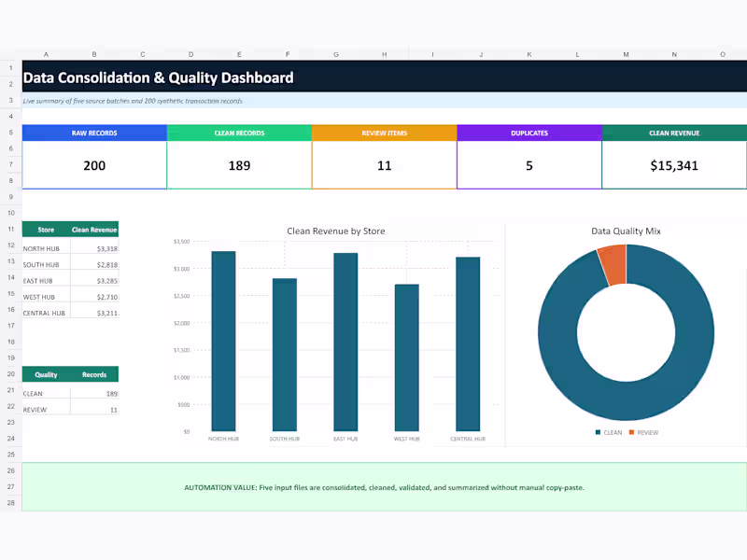Click the CLEAN legend color swatch
747x560 pixels.
[x=598, y=432]
